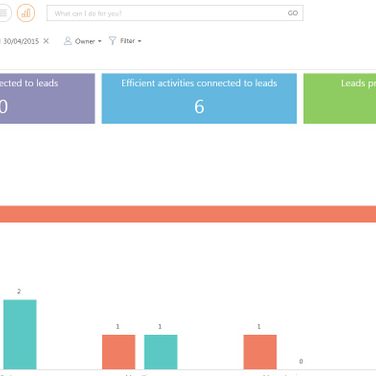376x376 pixels.
Task: Click the number 6 indicator value
Action: click(199, 107)
